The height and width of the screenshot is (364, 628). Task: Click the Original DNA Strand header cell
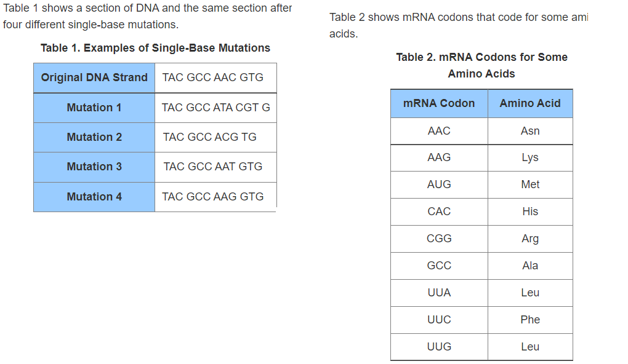pos(94,77)
